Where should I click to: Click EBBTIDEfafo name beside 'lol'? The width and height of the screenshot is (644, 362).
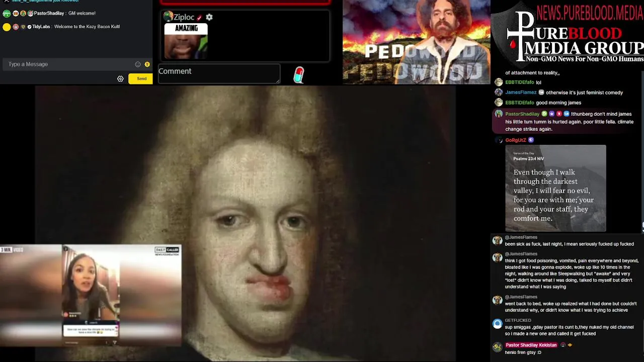tap(520, 82)
